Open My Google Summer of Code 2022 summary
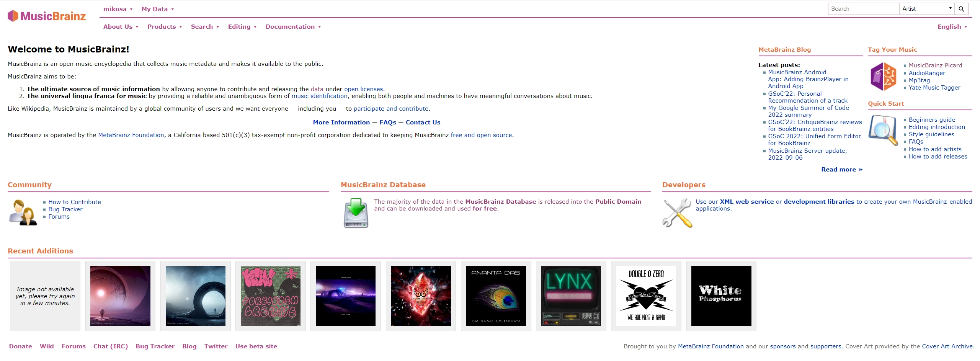Image resolution: width=980 pixels, height=361 pixels. (808, 111)
